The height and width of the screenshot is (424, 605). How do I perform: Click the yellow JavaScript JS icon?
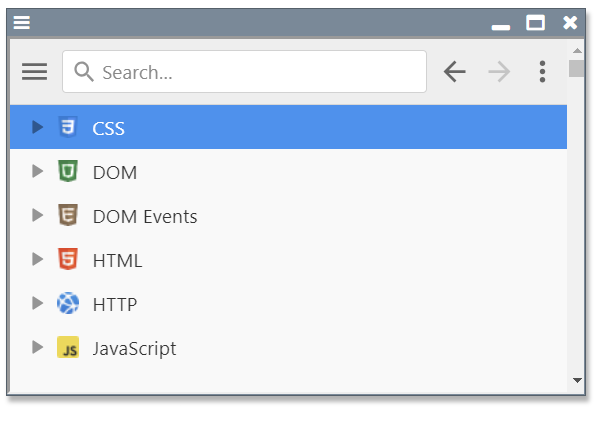pyautogui.click(x=68, y=348)
